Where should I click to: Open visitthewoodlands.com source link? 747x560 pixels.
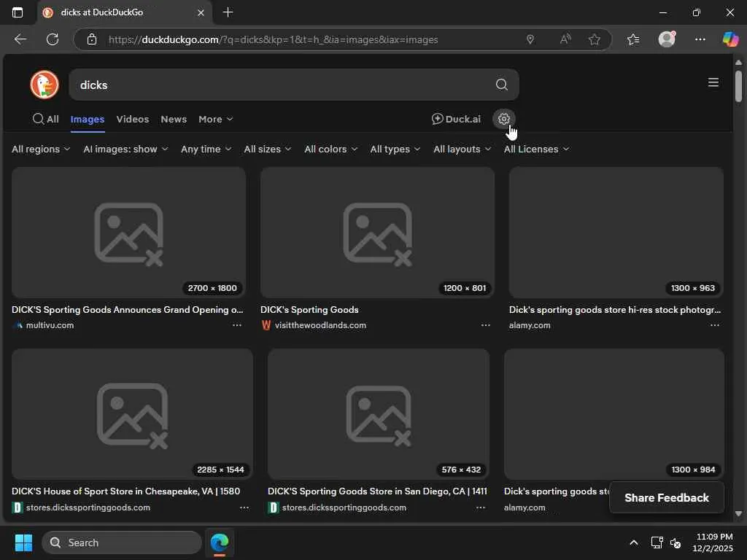pos(320,325)
